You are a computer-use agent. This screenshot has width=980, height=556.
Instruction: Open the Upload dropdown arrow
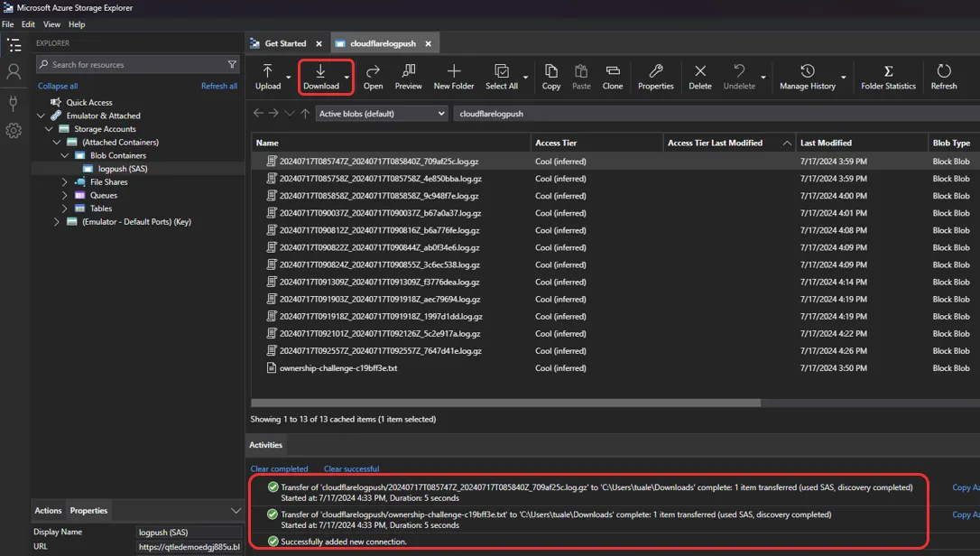(x=288, y=78)
